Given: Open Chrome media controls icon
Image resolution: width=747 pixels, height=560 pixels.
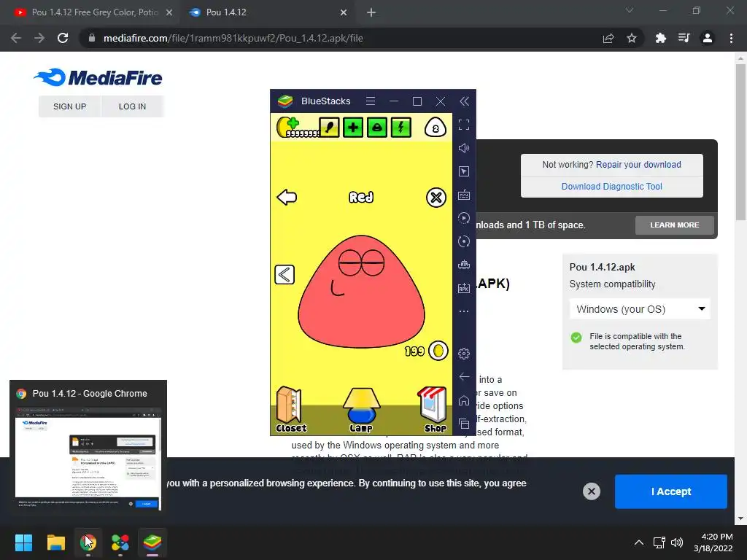Looking at the screenshot, I should point(684,38).
